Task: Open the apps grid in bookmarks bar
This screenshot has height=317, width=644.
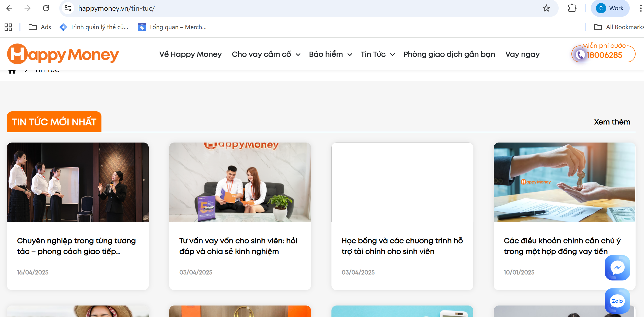Action: (x=8, y=27)
